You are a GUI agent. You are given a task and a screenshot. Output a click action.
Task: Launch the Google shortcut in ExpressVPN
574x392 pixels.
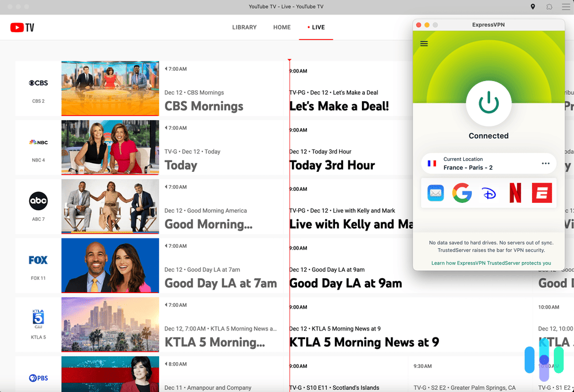pos(462,193)
